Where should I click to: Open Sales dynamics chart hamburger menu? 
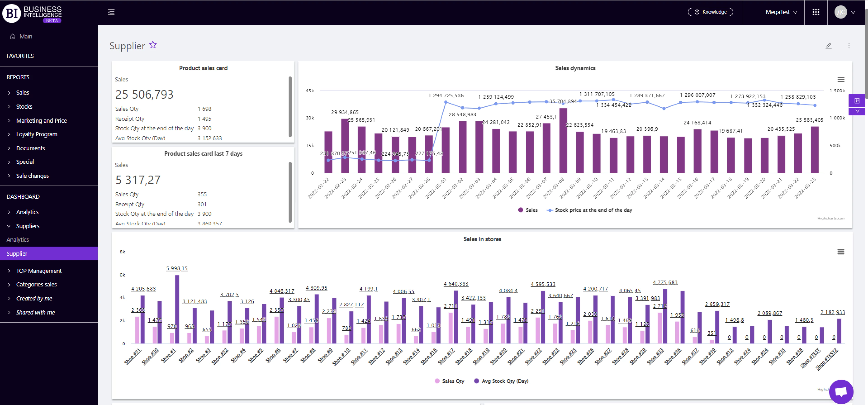(841, 80)
